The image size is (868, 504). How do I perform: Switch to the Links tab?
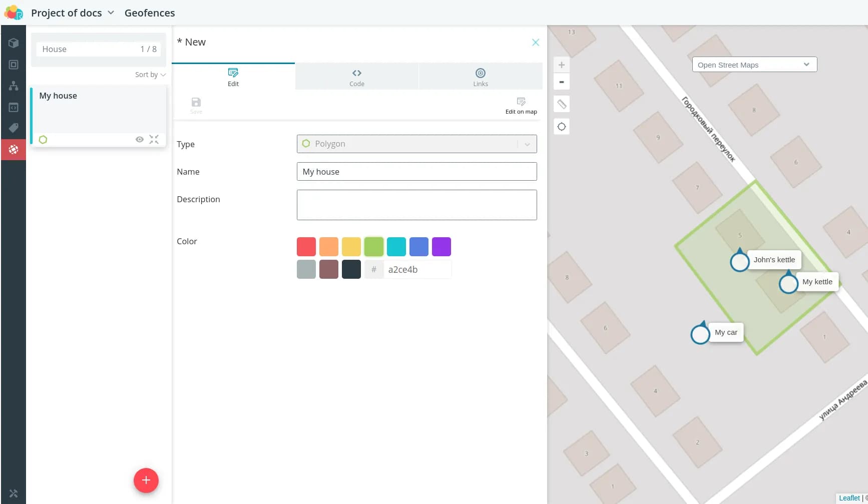(x=481, y=77)
